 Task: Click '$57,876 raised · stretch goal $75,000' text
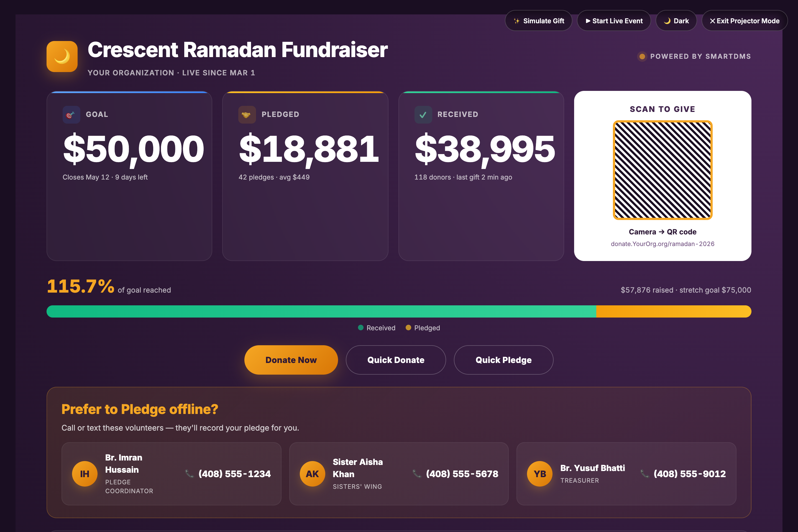tap(686, 290)
